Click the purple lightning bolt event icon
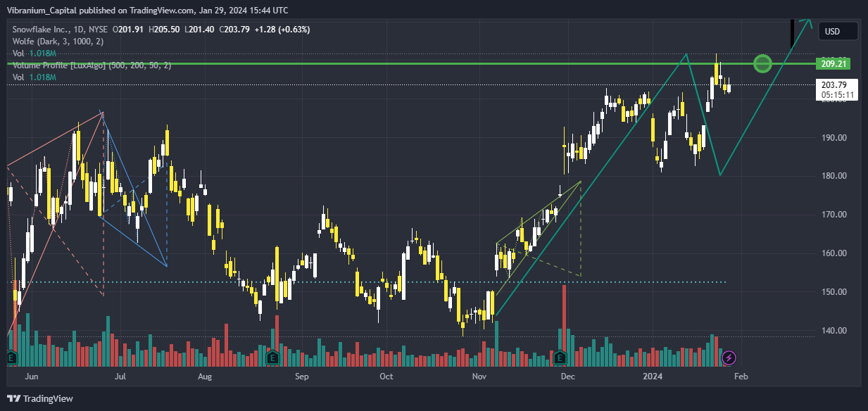 coord(730,358)
